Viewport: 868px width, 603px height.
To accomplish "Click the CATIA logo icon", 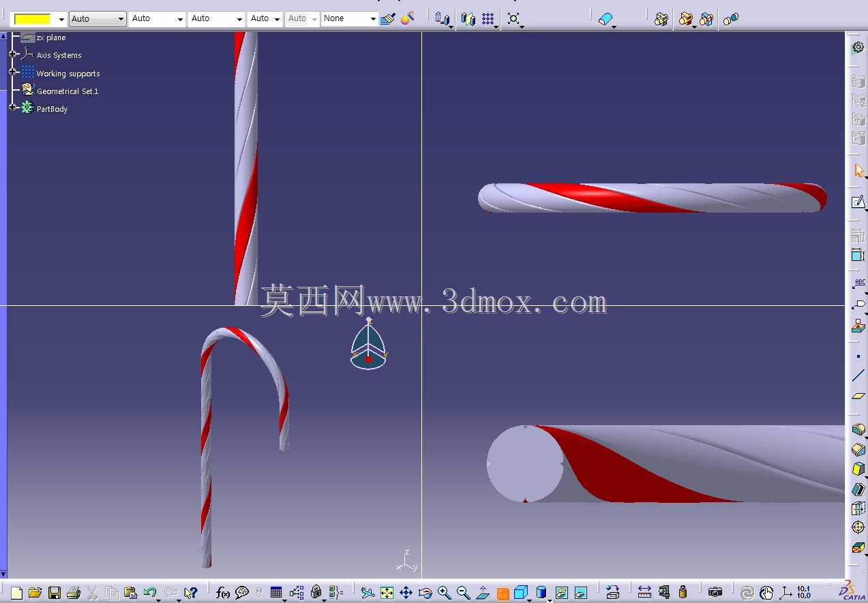I will tap(851, 591).
